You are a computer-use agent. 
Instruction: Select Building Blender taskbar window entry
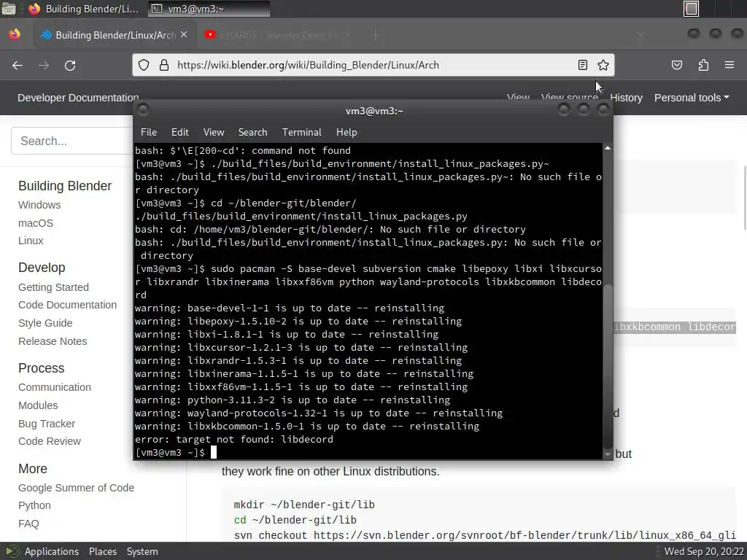[83, 9]
